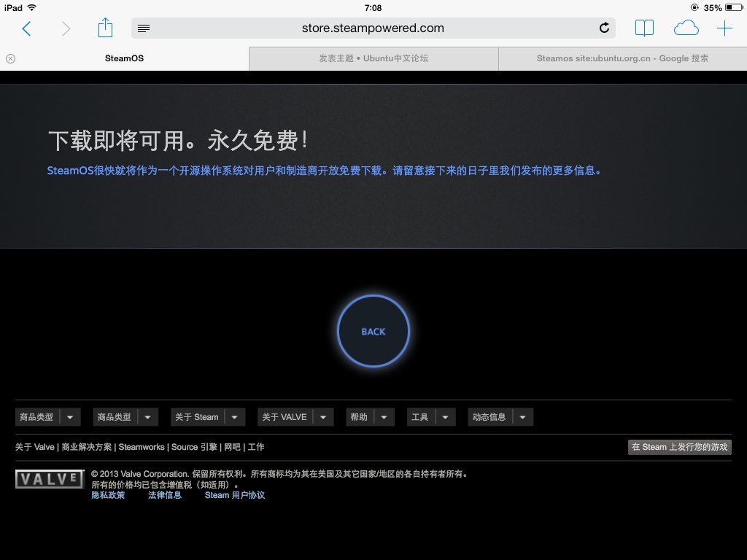Expand the 关于 Steam dropdown arrow
This screenshot has width=747, height=560.
pos(234,417)
